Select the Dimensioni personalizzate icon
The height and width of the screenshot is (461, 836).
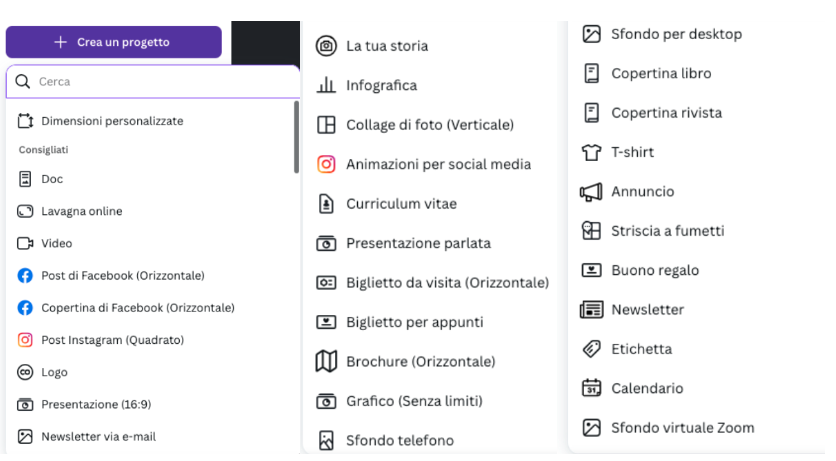click(25, 121)
